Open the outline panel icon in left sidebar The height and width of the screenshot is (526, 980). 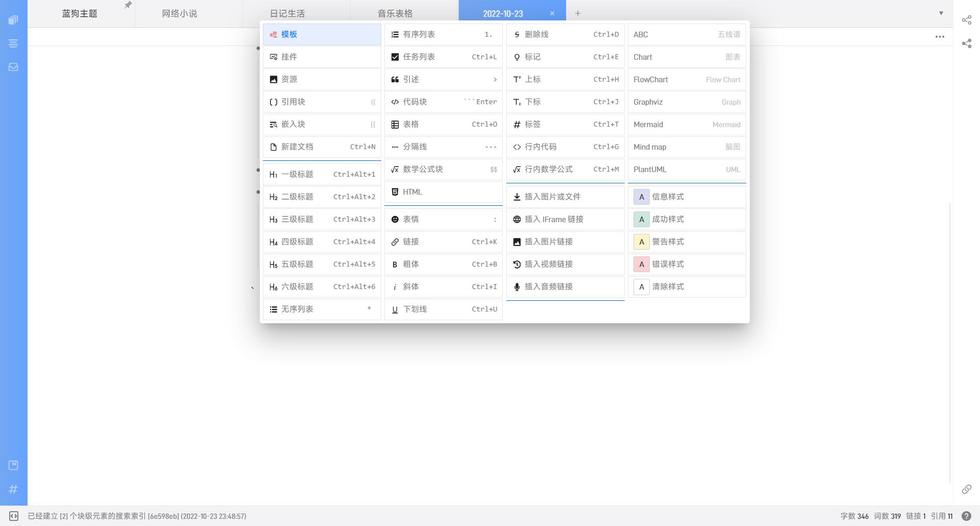click(x=13, y=43)
